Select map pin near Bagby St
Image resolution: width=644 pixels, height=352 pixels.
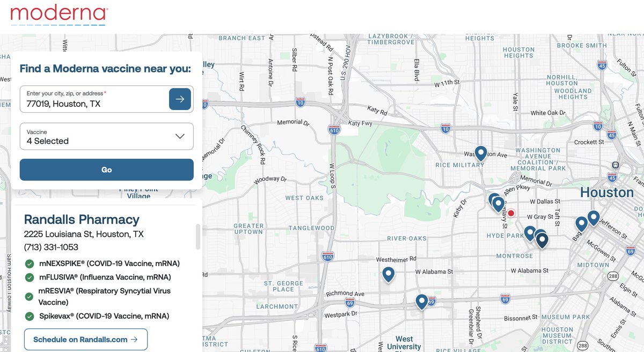(581, 224)
